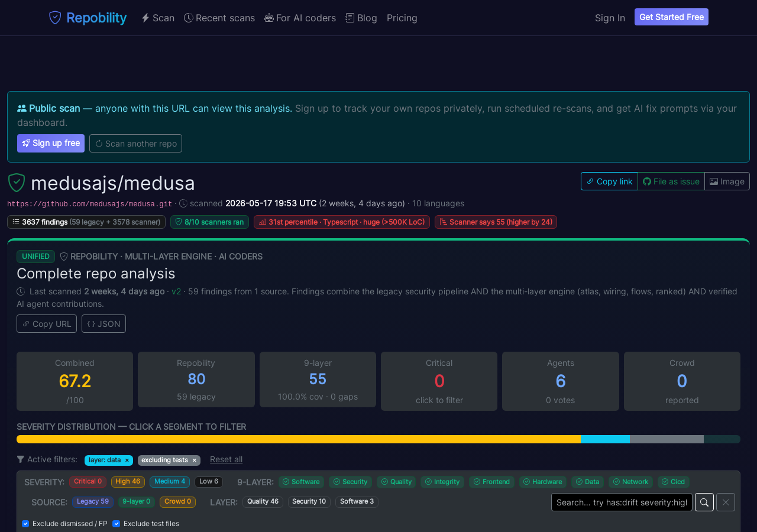Select the Agents 6 card
Screen dimensions: 757x532
tap(561, 381)
